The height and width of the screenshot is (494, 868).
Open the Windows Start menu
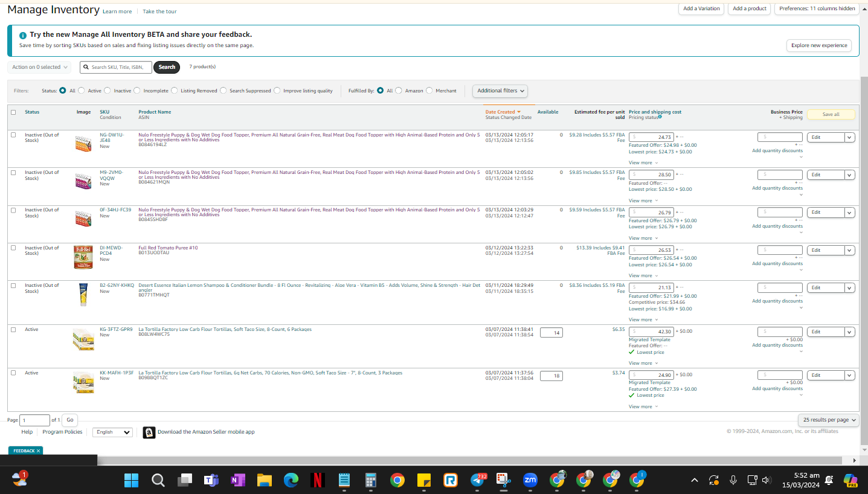[x=131, y=480]
